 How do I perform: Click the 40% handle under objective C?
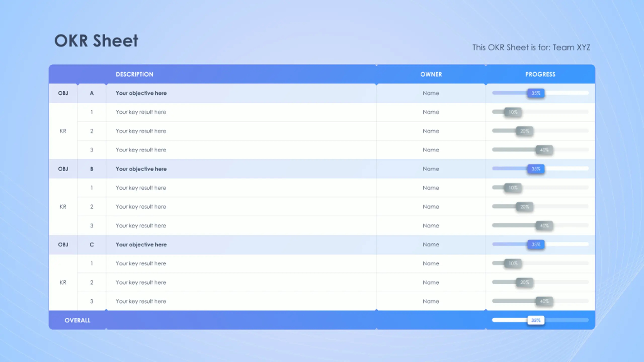544,301
